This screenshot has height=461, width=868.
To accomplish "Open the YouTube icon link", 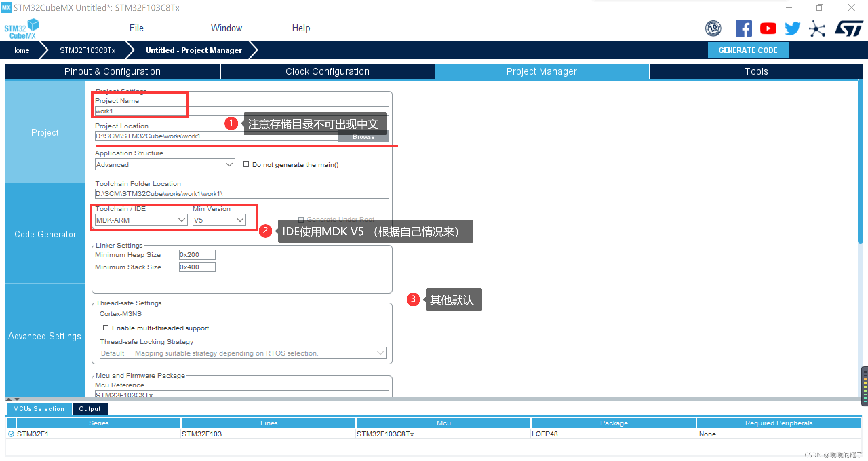I will point(768,28).
